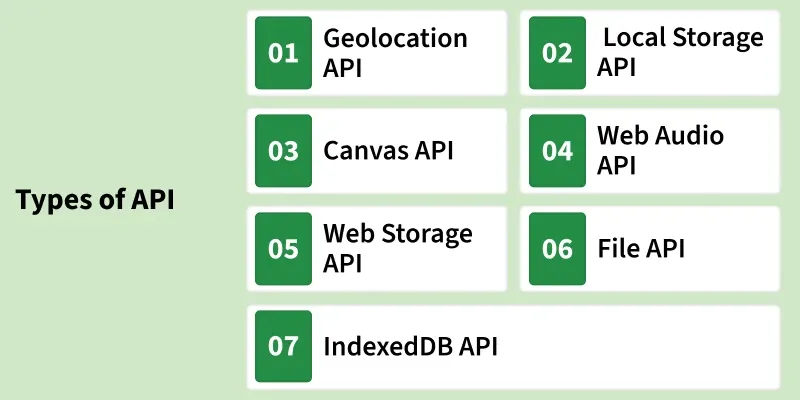The width and height of the screenshot is (800, 400).
Task: Pick the Web Storage API label
Action: click(397, 248)
